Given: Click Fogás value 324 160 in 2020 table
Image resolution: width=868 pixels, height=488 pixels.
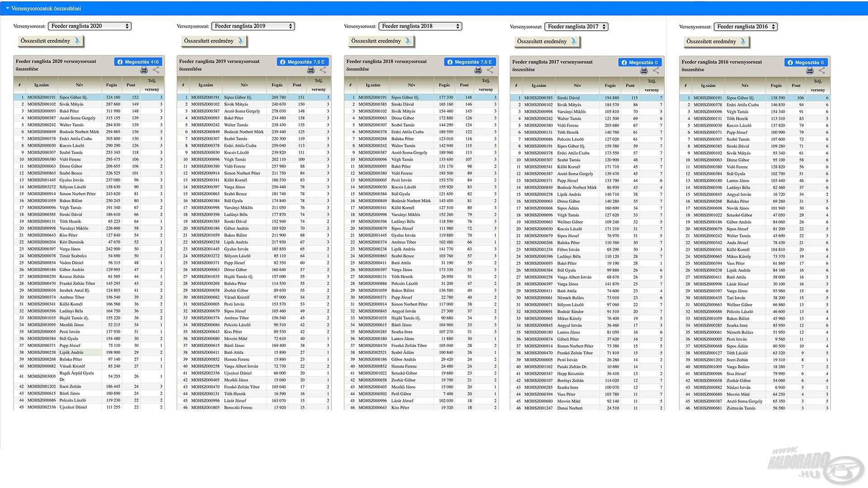Looking at the screenshot, I should (x=113, y=97).
